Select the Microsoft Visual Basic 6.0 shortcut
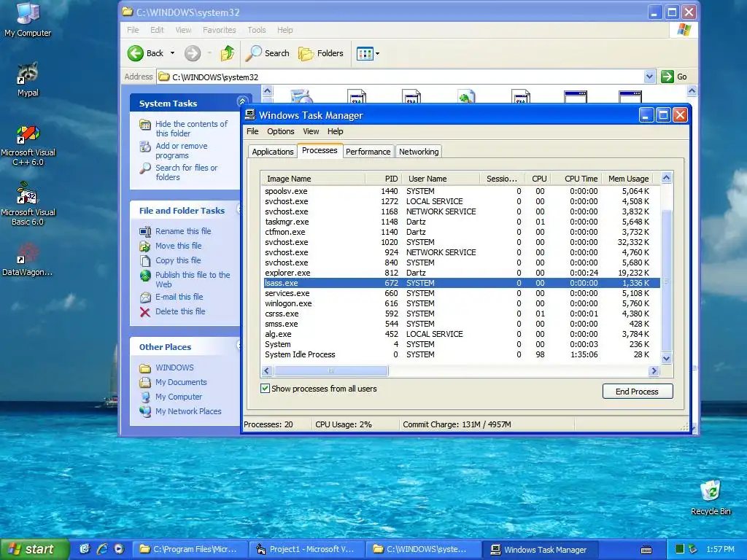 tap(28, 204)
